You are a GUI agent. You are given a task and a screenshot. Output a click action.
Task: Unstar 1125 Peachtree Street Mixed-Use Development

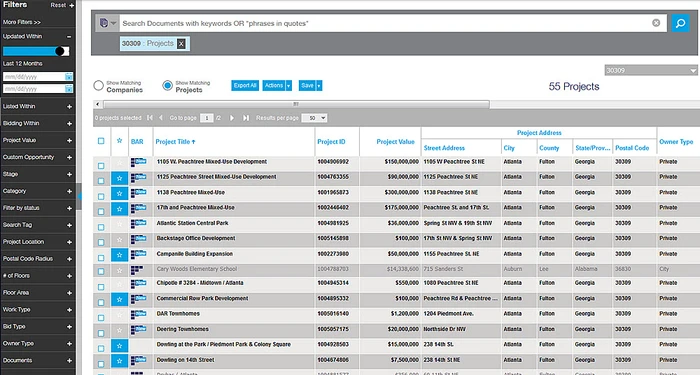[x=119, y=178]
